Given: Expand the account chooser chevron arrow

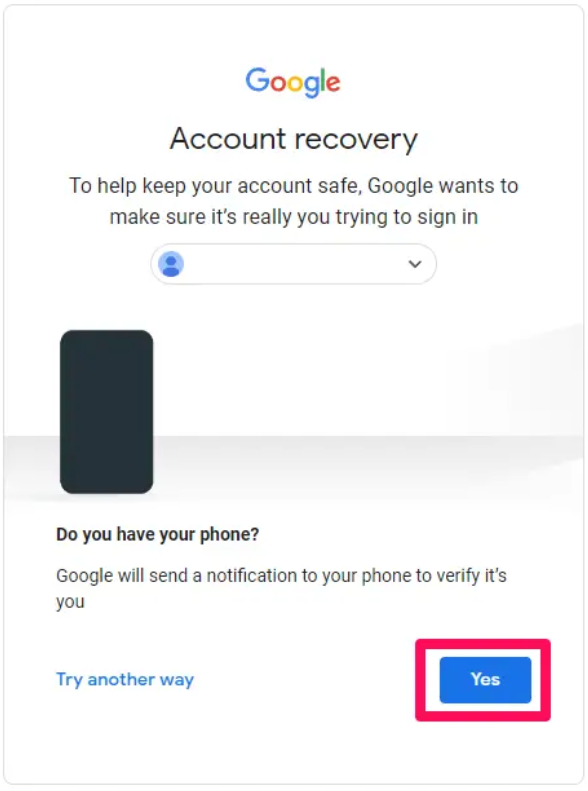Looking at the screenshot, I should coord(415,264).
